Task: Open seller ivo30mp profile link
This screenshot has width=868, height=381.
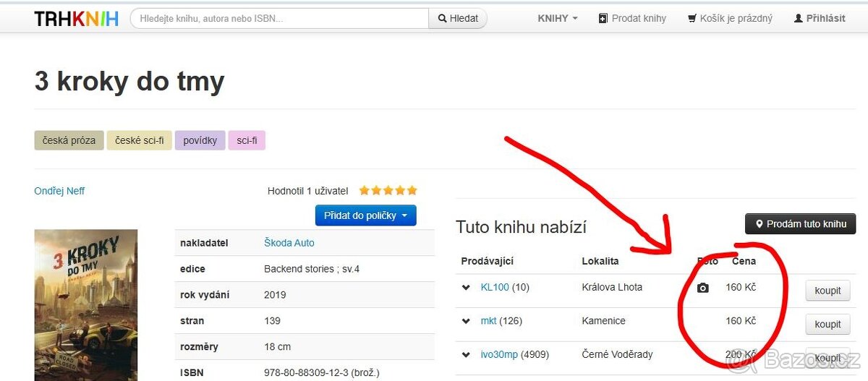Action: (499, 354)
